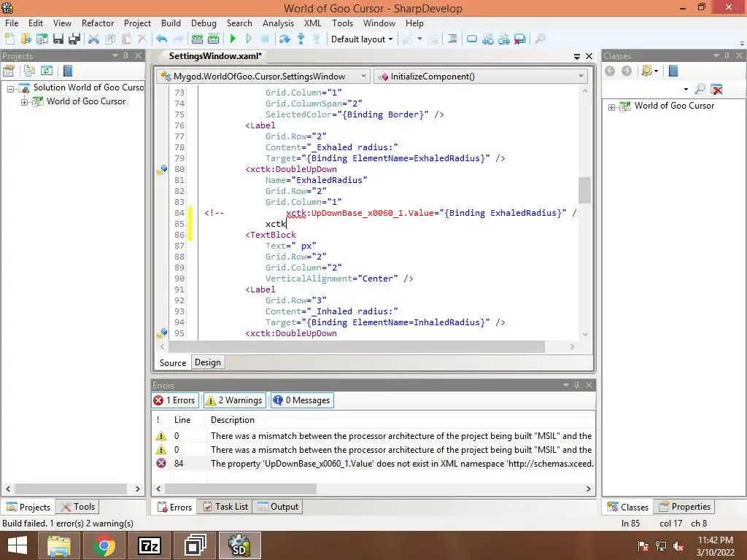Image resolution: width=747 pixels, height=560 pixels.
Task: Pin the Projects panel with pushpin icon
Action: click(125, 55)
